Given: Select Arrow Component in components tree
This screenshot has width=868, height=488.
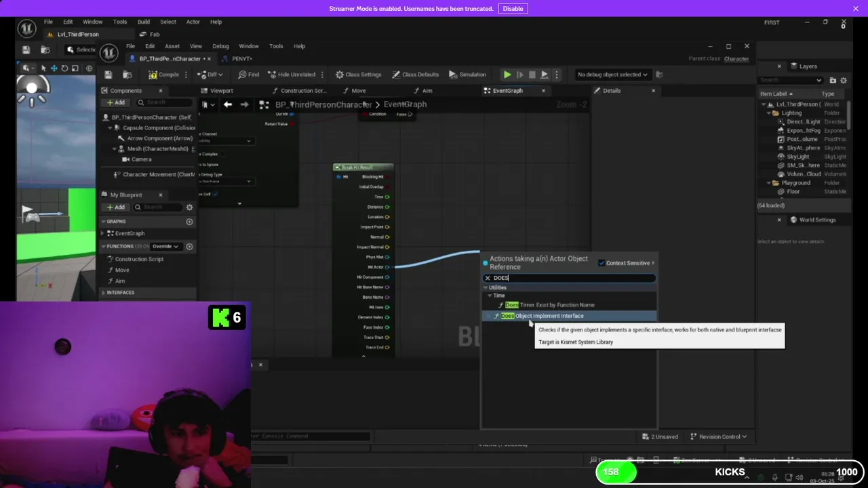Looking at the screenshot, I should pos(159,138).
